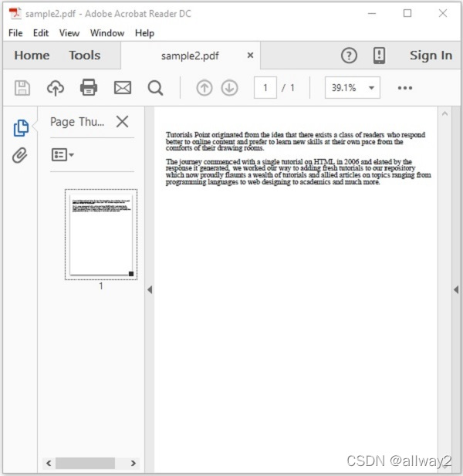Switch to the Tools tab

click(84, 56)
